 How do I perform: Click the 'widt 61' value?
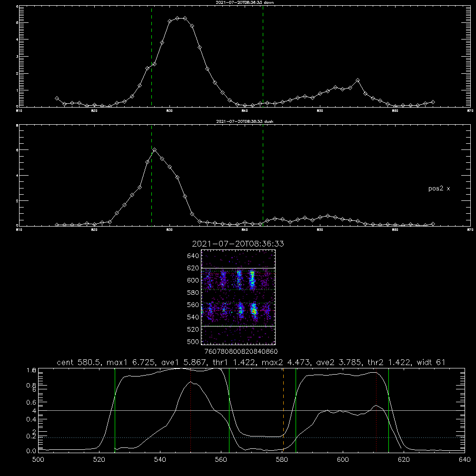(x=431, y=362)
